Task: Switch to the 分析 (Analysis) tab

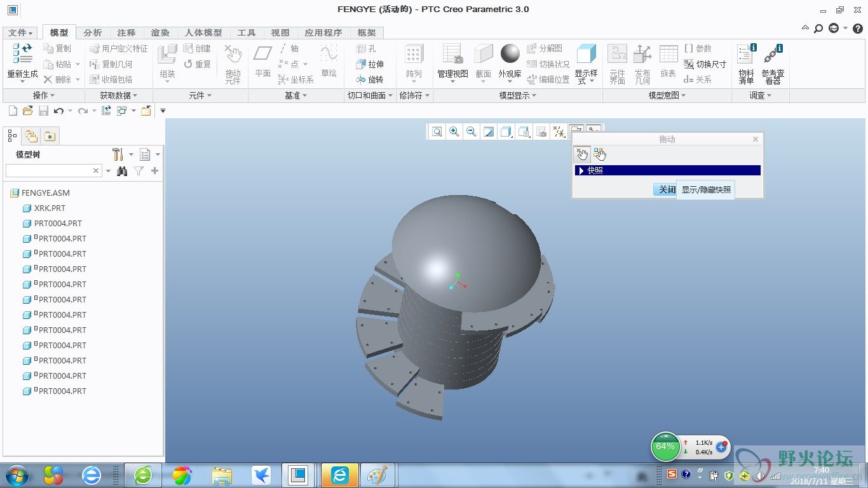Action: pyautogui.click(x=93, y=32)
